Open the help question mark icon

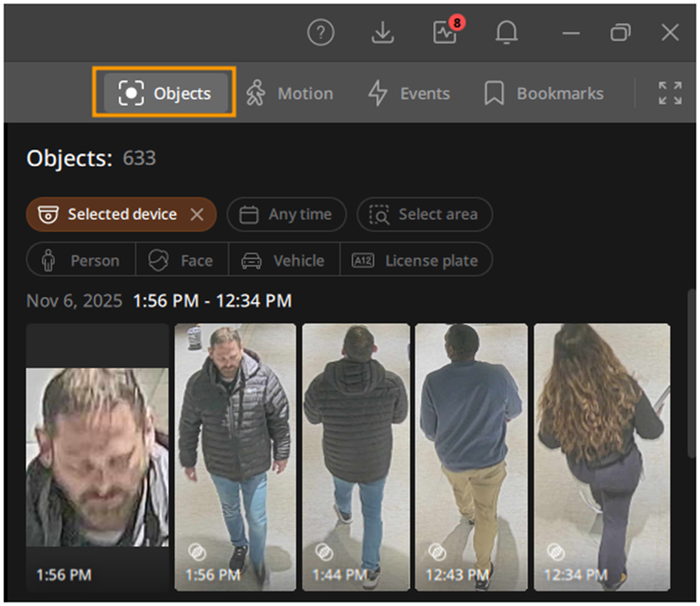pos(321,33)
